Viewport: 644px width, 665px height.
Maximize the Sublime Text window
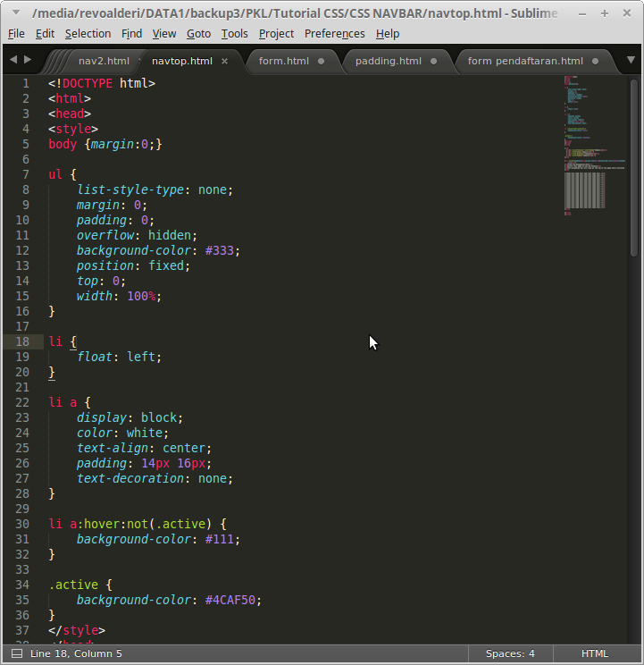pos(605,13)
